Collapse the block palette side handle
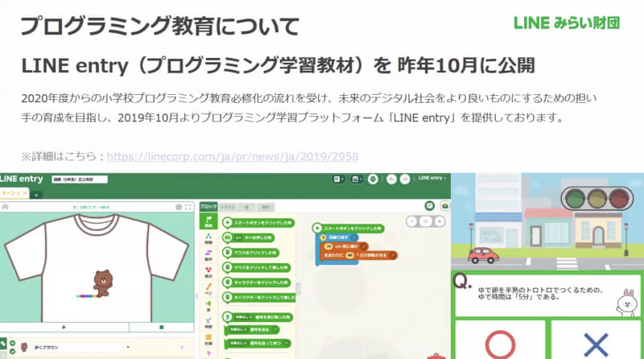 [x=298, y=289]
